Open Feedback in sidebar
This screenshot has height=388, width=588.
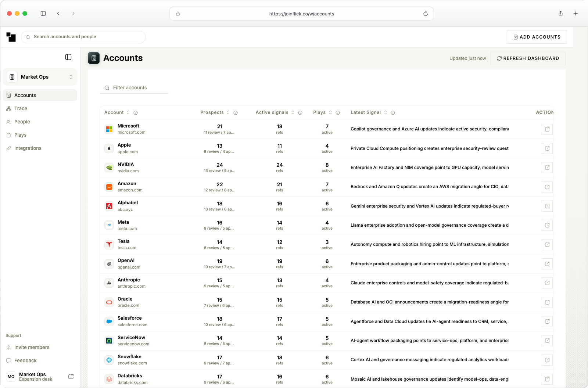pyautogui.click(x=40, y=360)
